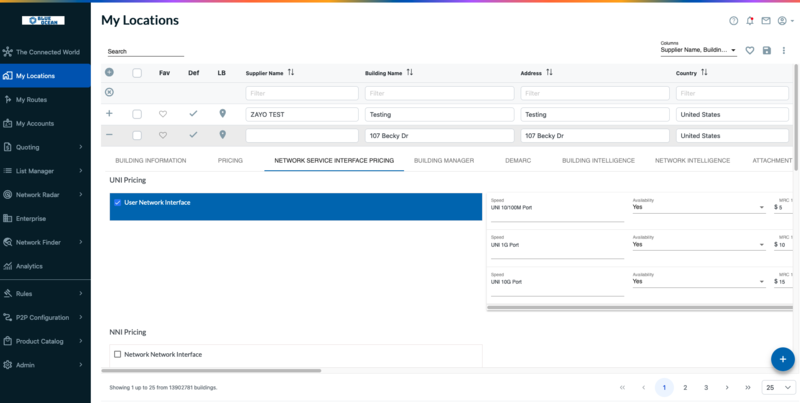Viewport: 800px width, 403px height.
Task: Open the Product Catalog sidebar item
Action: click(45, 341)
